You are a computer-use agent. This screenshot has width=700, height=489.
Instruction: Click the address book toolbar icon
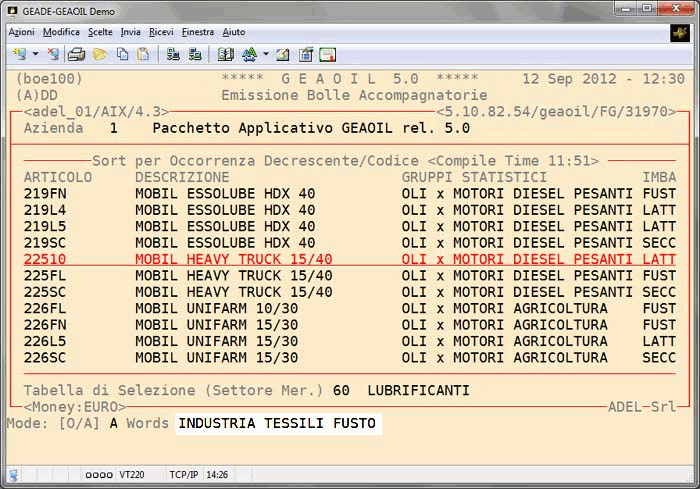pos(225,54)
